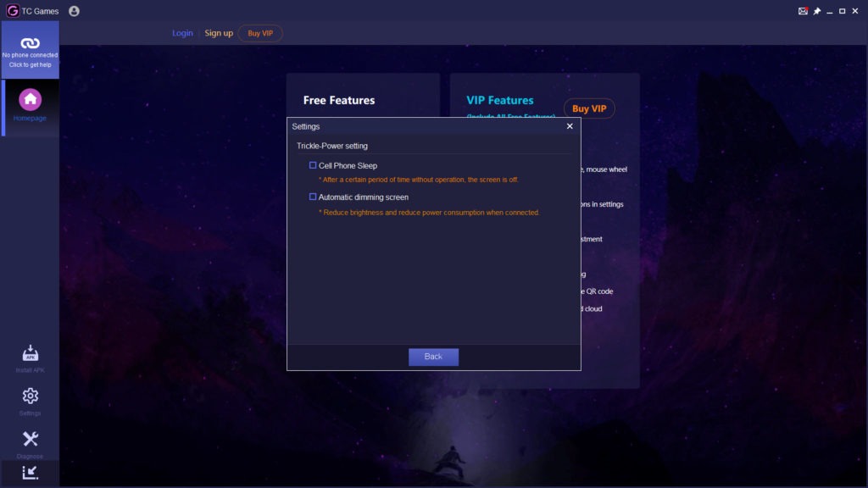The image size is (868, 488).
Task: Click the Back button
Action: point(433,357)
